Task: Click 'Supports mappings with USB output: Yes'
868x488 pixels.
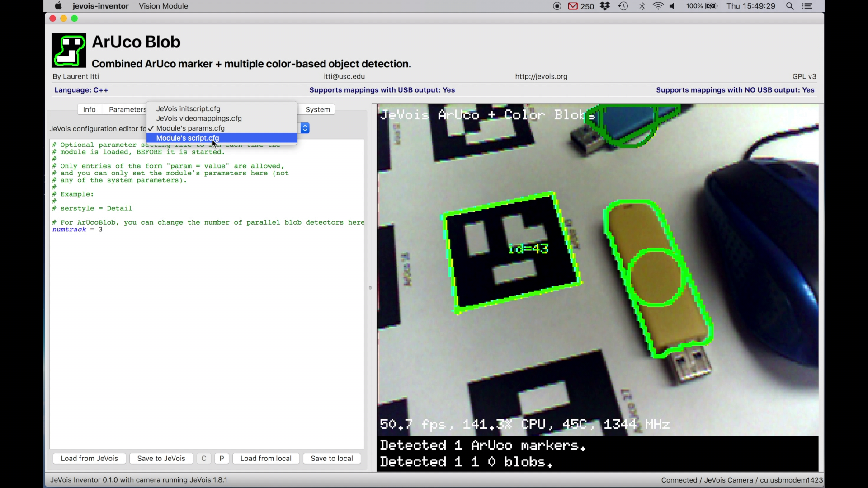Action: (x=382, y=90)
